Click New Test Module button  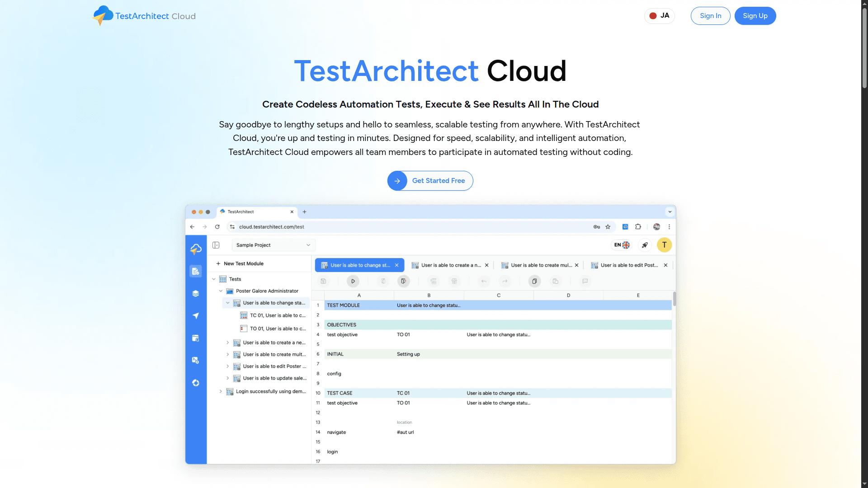pyautogui.click(x=240, y=263)
